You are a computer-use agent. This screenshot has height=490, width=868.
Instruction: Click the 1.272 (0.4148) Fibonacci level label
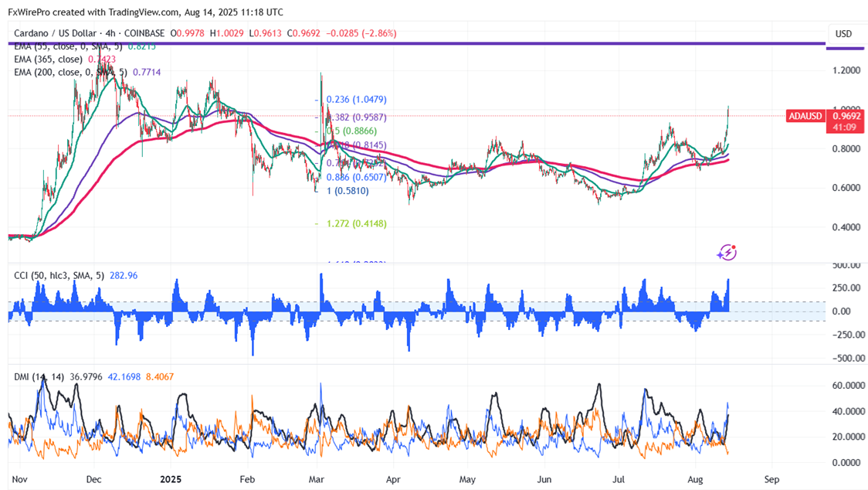(x=357, y=224)
